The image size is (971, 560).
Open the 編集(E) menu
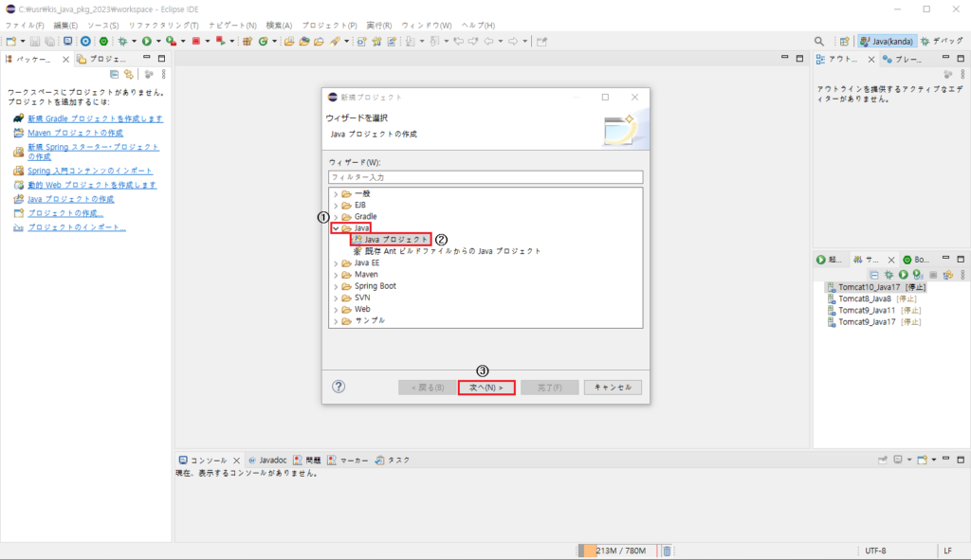point(65,26)
